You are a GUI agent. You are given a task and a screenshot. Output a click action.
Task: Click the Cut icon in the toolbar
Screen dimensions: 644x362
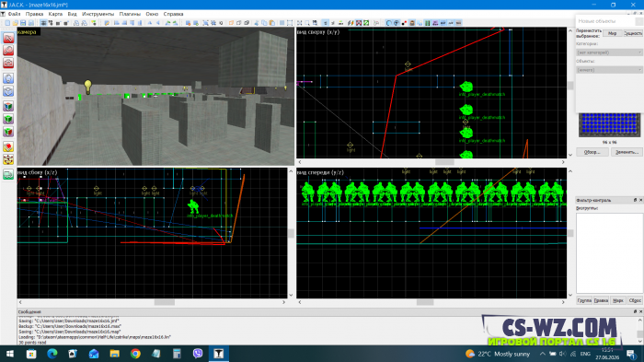pos(257,23)
